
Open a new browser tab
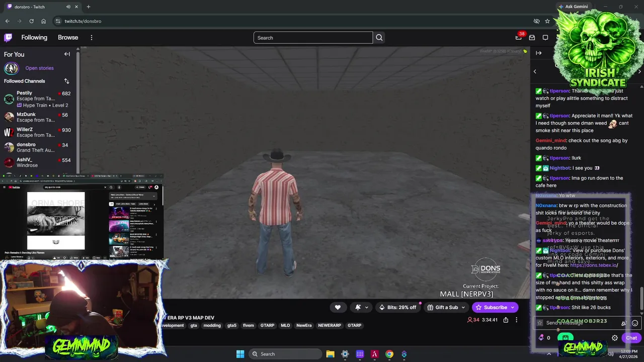(88, 7)
